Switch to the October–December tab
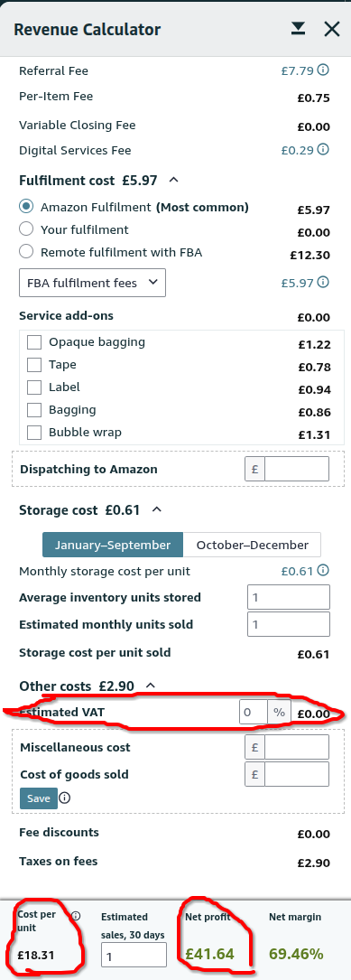The image size is (351, 980). click(253, 545)
